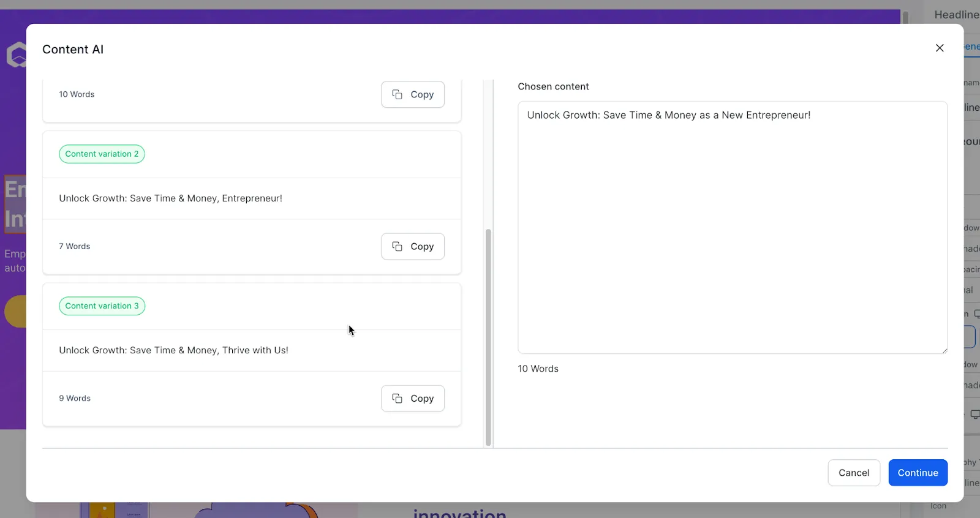The width and height of the screenshot is (980, 518).
Task: Select the Content variation 3 badge
Action: tap(102, 306)
